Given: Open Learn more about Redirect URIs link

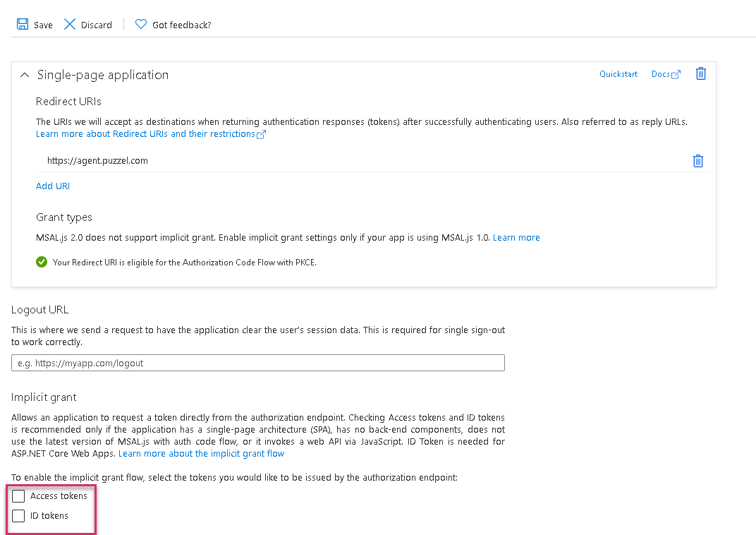Looking at the screenshot, I should pyautogui.click(x=145, y=134).
